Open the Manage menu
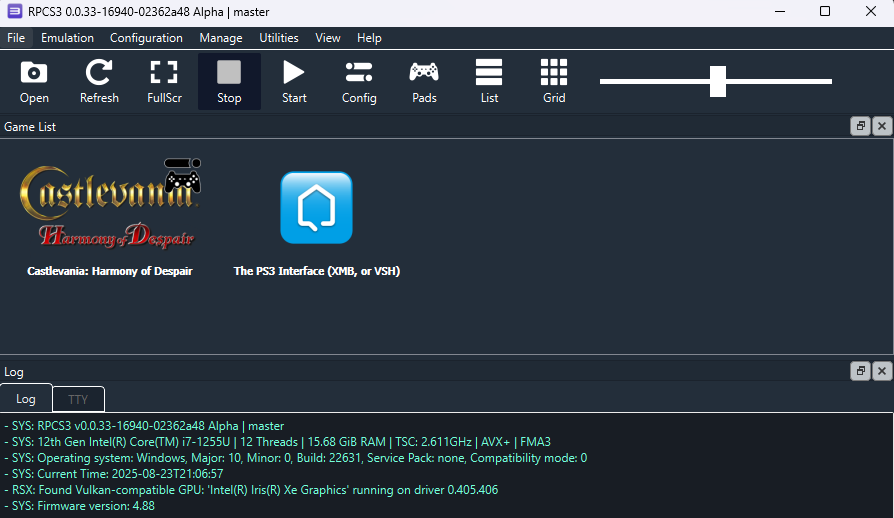Viewport: 894px width, 518px height. 221,38
